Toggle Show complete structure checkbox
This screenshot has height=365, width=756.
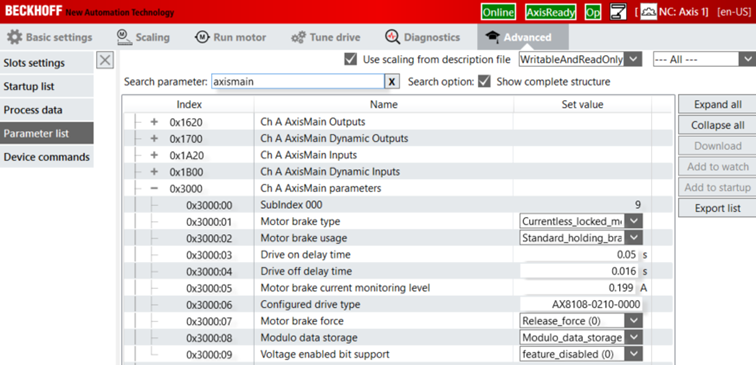click(x=484, y=81)
